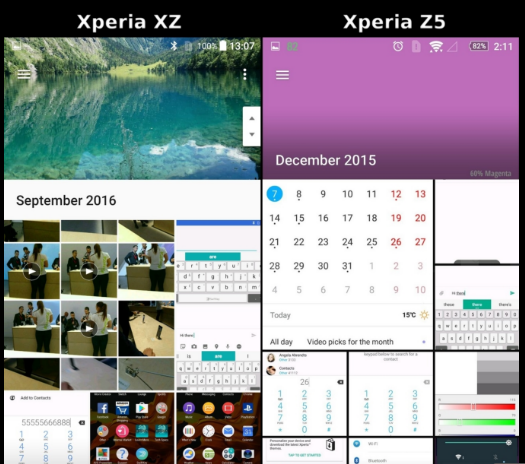Select December 31 in the calendar
The width and height of the screenshot is (525, 464).
[x=347, y=266]
